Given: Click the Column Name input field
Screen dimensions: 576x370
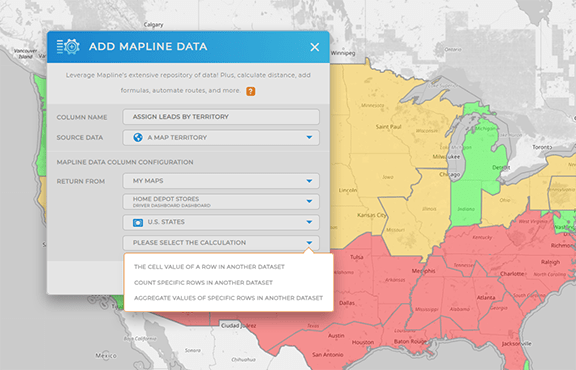Looking at the screenshot, I should (x=221, y=117).
